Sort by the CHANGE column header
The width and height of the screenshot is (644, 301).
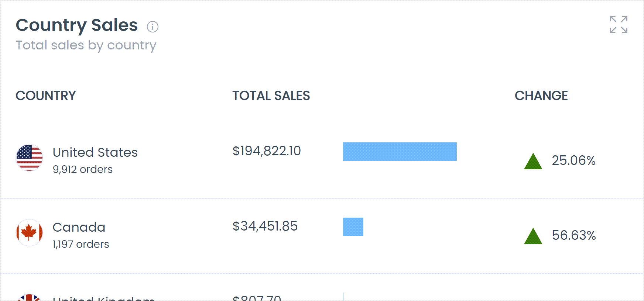click(x=542, y=96)
